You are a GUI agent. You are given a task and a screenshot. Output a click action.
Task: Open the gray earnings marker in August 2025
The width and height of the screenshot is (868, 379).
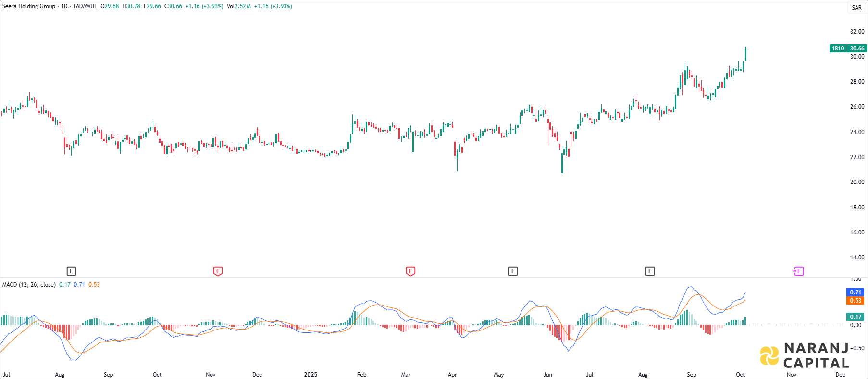tap(650, 271)
